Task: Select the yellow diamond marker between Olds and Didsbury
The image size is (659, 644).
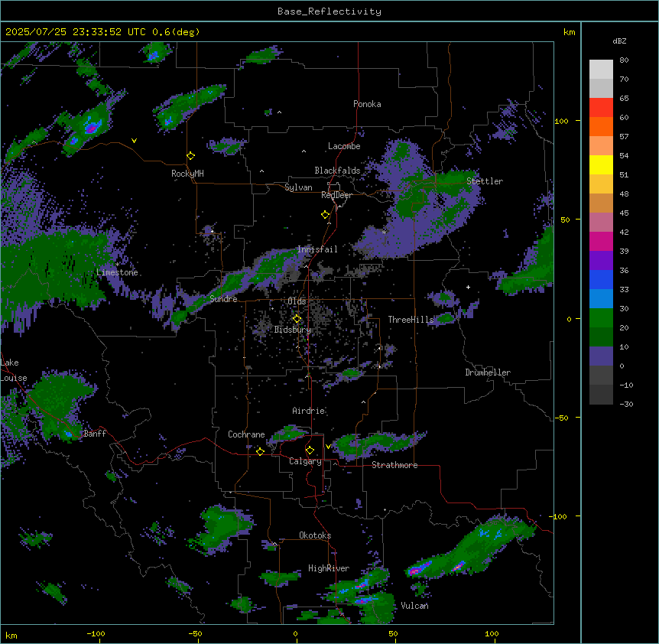Action: [297, 319]
